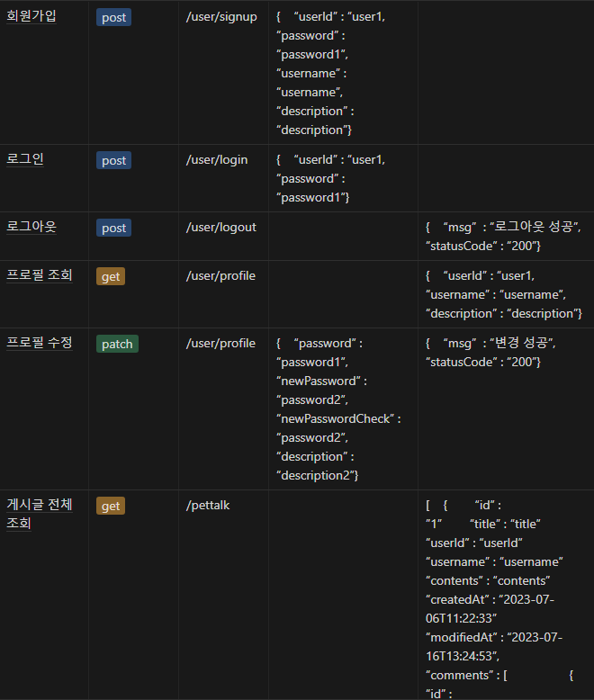
Task: Select the /user/profile cell in 프로필 수정 row
Action: pyautogui.click(x=223, y=408)
